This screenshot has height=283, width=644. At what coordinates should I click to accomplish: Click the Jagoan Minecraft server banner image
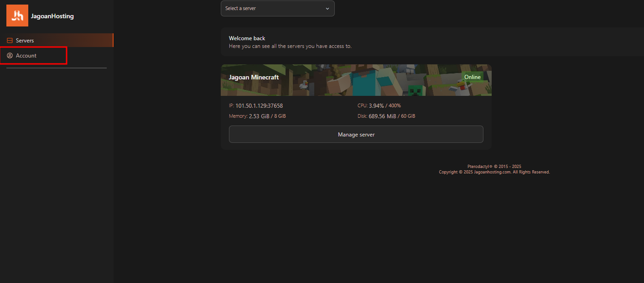tap(356, 80)
